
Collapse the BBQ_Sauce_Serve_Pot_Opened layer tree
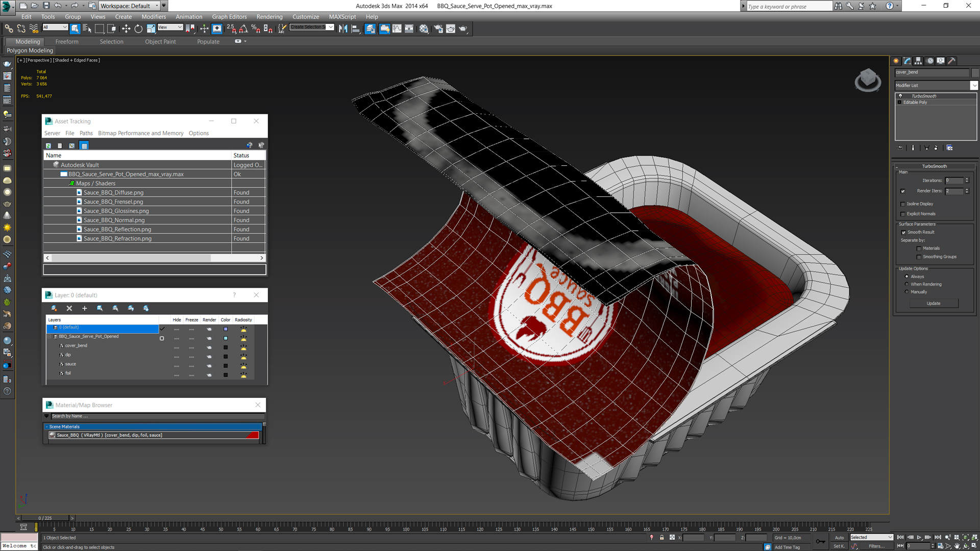[x=50, y=337]
